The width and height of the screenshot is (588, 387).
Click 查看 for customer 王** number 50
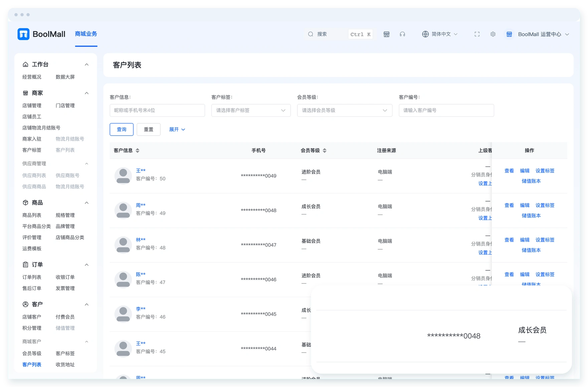pos(509,171)
